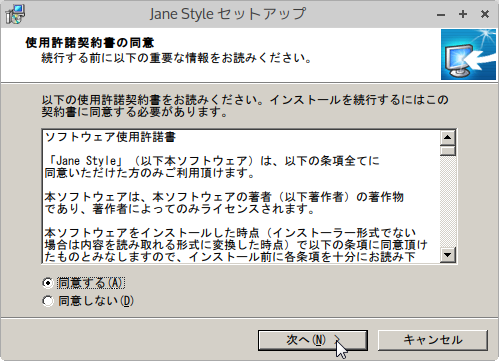Click the license scrollbar track below thumb

[x=447, y=202]
